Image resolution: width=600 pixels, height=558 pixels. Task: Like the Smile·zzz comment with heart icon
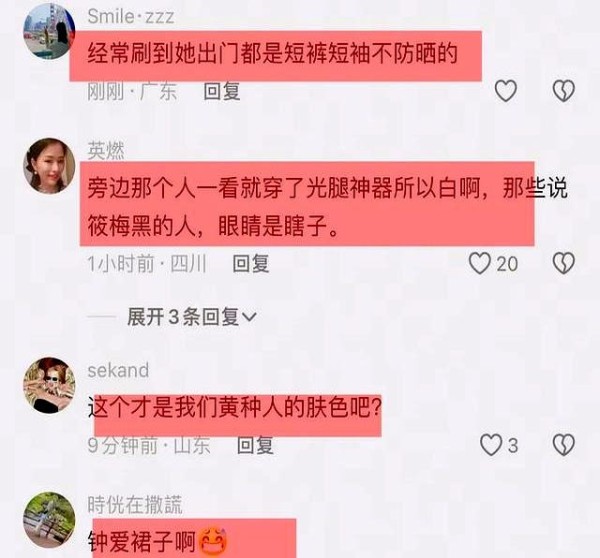point(505,91)
